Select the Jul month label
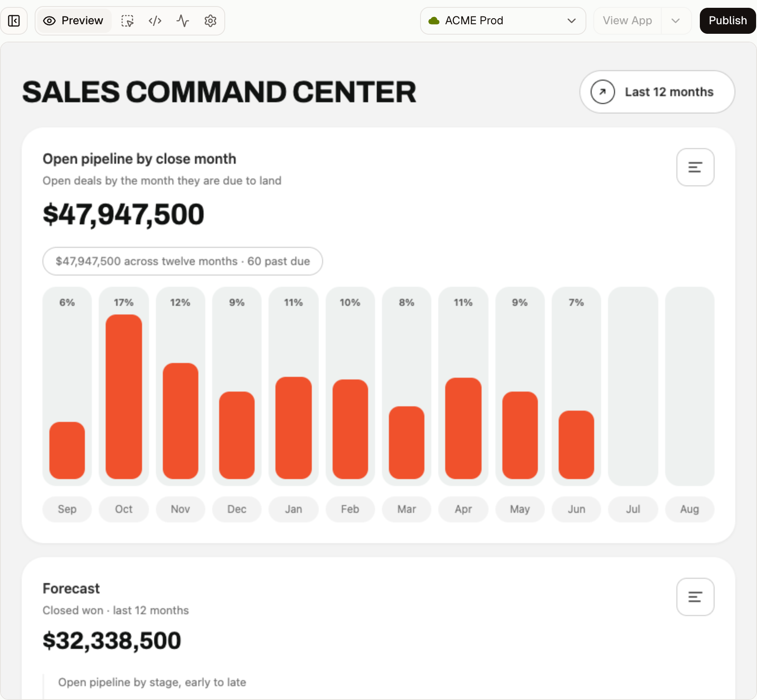The height and width of the screenshot is (700, 757). point(633,509)
